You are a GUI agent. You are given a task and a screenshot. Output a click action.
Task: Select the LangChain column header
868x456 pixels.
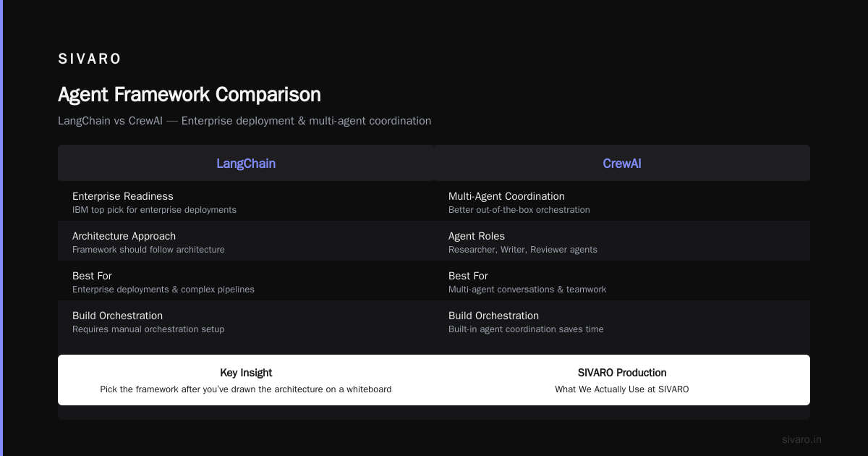pyautogui.click(x=246, y=163)
